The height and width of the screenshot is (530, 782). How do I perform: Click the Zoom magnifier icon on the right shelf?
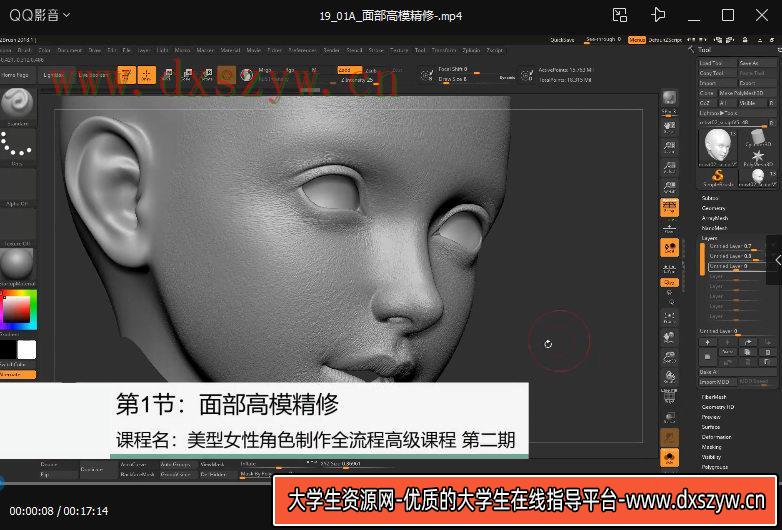click(x=669, y=147)
